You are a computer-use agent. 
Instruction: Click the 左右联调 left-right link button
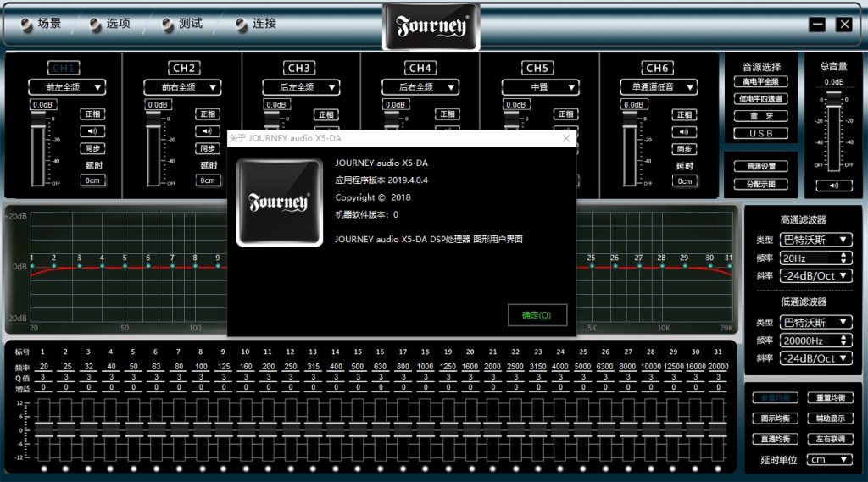(831, 439)
